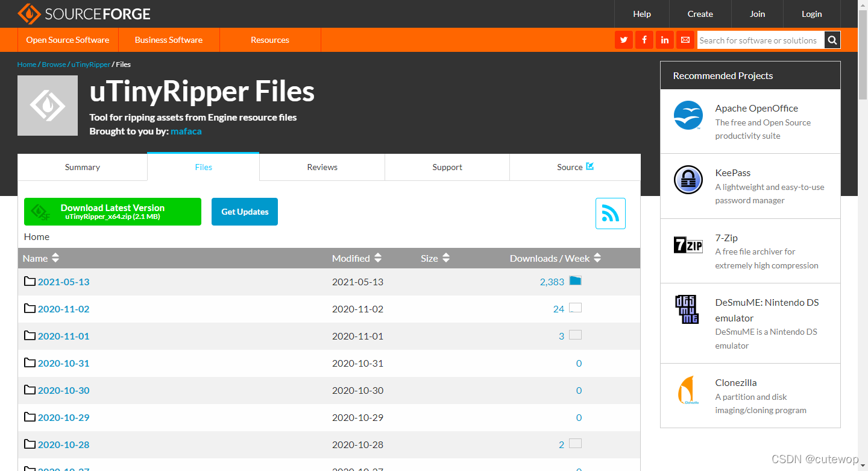Click folder icon beside 2021-05-13
The height and width of the screenshot is (471, 868).
click(30, 281)
